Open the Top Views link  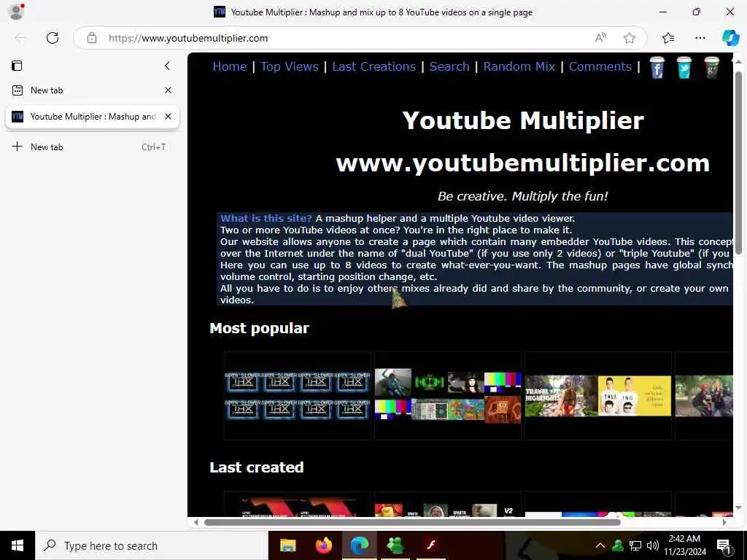pos(290,66)
